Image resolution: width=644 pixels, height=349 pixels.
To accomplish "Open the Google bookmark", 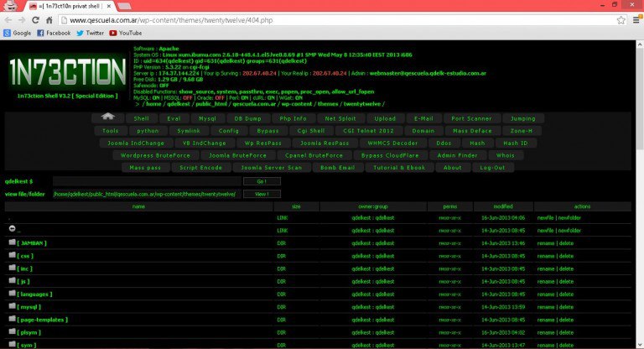I will pos(18,33).
